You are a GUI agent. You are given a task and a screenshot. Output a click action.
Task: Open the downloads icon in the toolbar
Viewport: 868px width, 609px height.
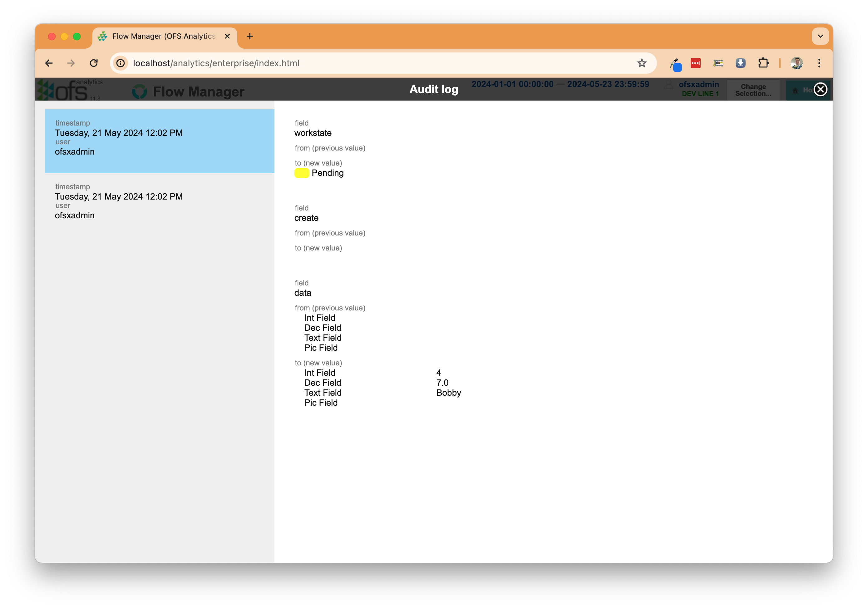coord(741,63)
